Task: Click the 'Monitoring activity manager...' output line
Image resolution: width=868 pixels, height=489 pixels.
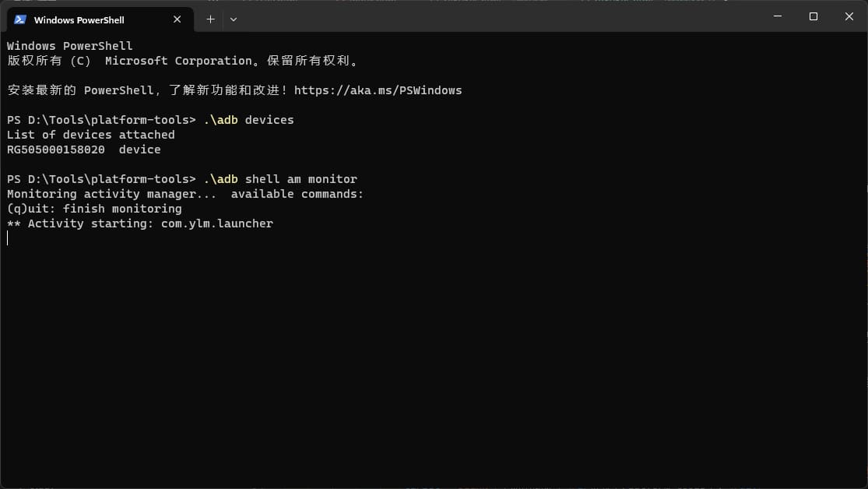Action: [x=185, y=194]
